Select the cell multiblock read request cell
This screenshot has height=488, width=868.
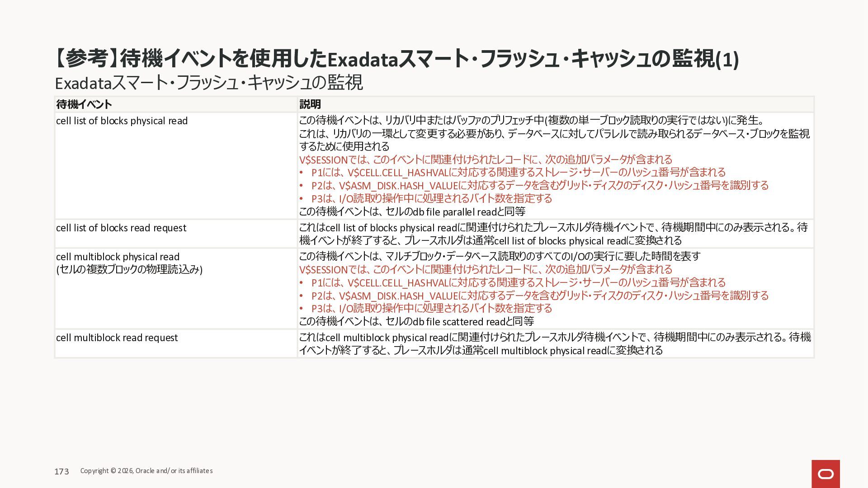click(x=117, y=338)
